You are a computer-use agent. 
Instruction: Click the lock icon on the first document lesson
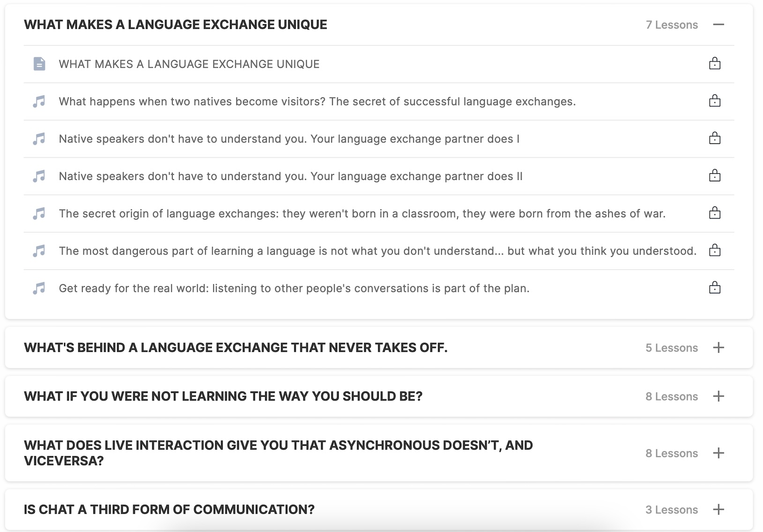[715, 63]
